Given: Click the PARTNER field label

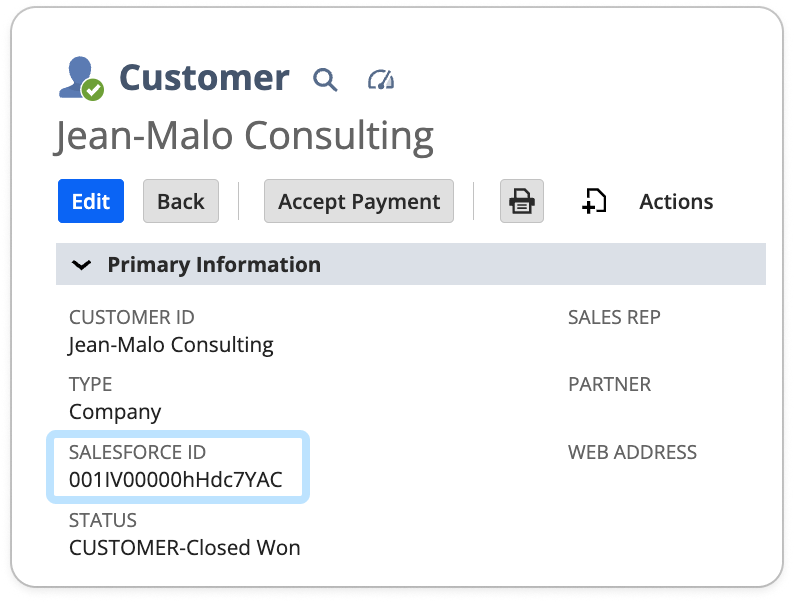Looking at the screenshot, I should (609, 384).
